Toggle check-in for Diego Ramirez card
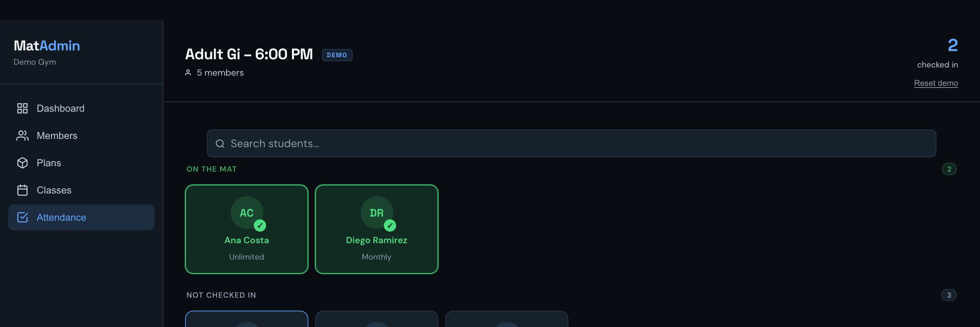 (x=377, y=229)
